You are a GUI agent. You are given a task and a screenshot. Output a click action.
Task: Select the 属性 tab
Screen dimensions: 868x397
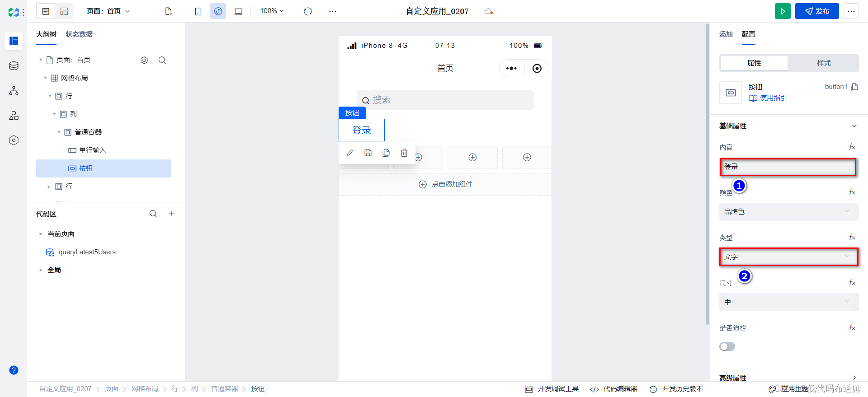[754, 63]
